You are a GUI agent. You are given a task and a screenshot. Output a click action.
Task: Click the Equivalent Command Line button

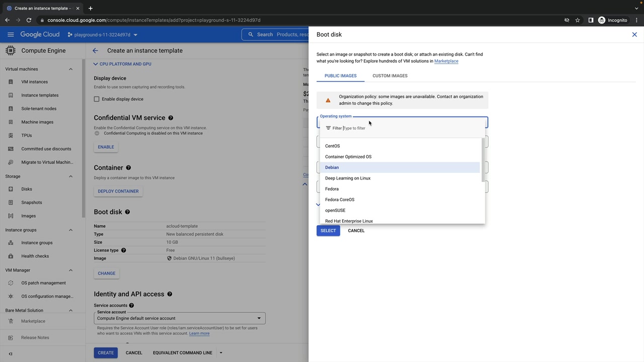[x=183, y=353]
